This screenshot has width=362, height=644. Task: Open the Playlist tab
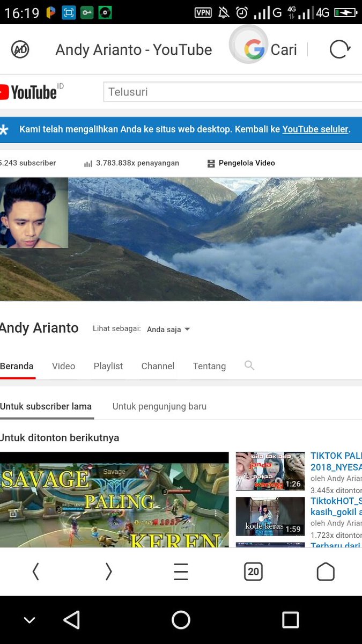(108, 366)
